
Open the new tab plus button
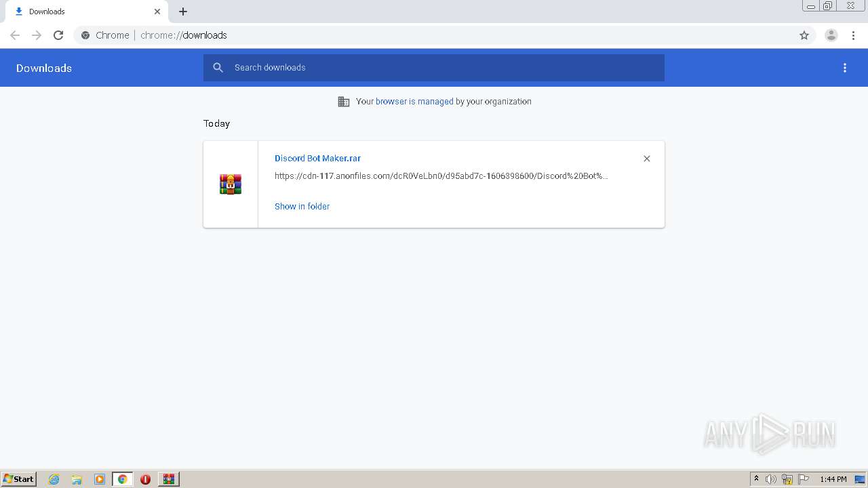[x=183, y=12]
